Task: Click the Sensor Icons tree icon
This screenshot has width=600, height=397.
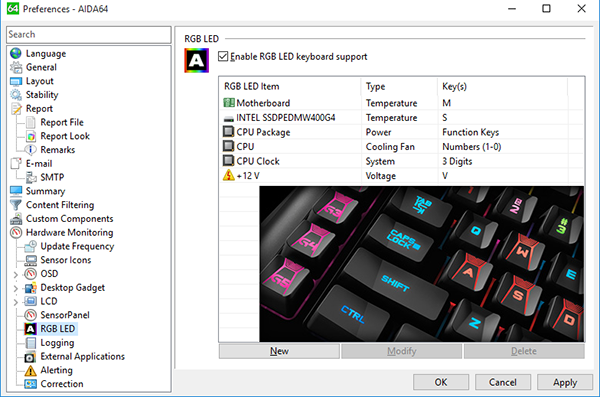Action: pos(31,260)
